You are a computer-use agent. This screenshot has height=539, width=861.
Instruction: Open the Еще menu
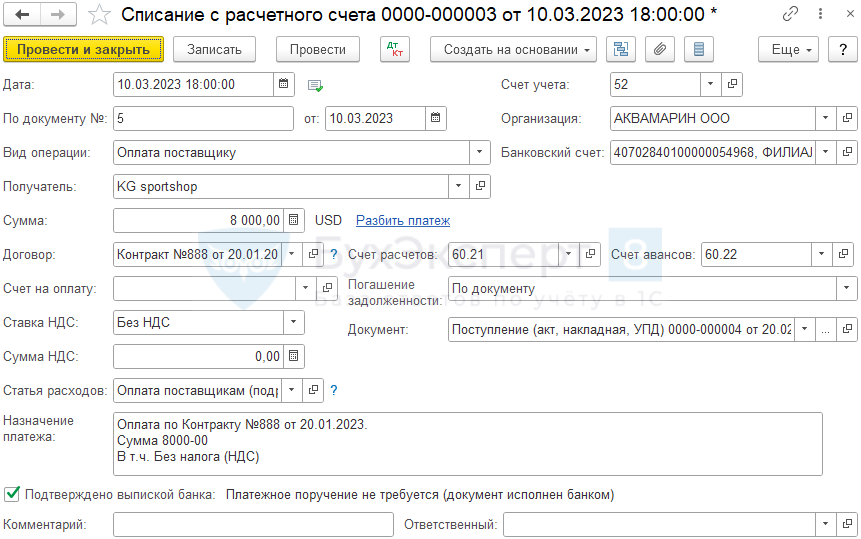(787, 49)
